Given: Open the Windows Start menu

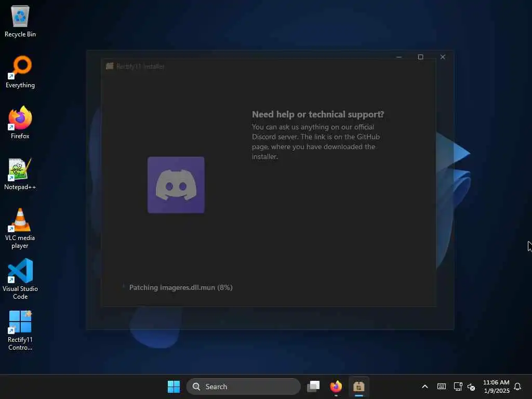Looking at the screenshot, I should click(174, 387).
